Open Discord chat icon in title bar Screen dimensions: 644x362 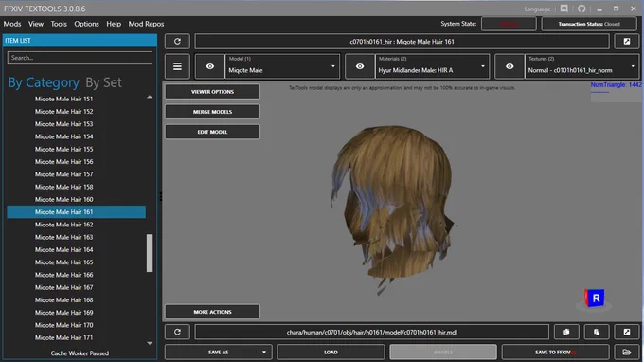[564, 9]
